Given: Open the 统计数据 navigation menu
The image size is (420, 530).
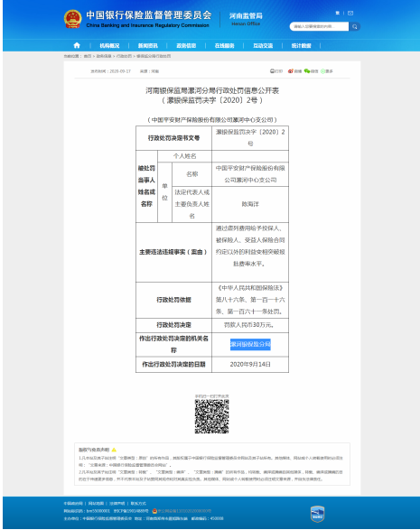Looking at the screenshot, I should pos(302,46).
